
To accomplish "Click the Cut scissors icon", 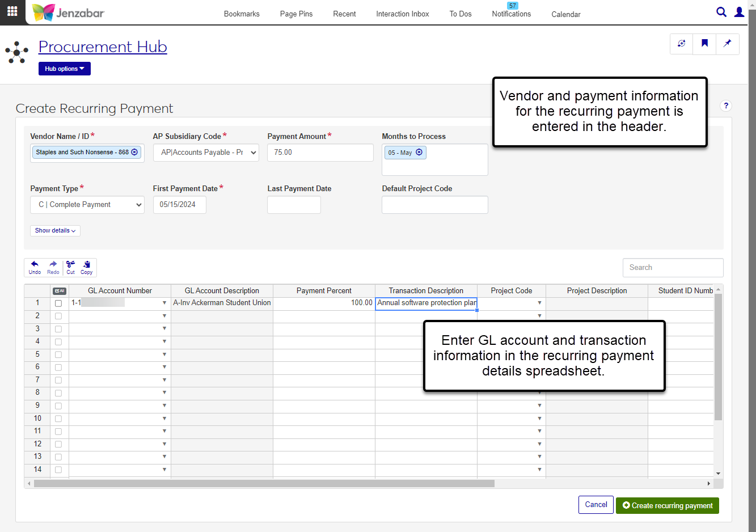I will click(70, 267).
